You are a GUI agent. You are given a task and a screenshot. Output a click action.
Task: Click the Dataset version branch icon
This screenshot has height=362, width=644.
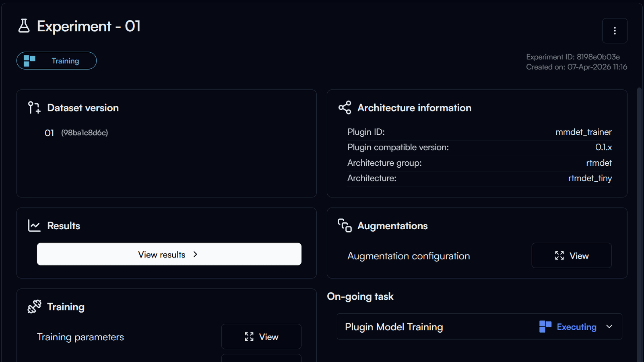[34, 107]
